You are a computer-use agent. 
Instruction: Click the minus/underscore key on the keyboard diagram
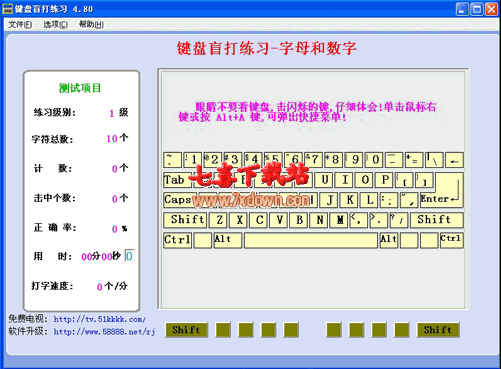coord(394,160)
